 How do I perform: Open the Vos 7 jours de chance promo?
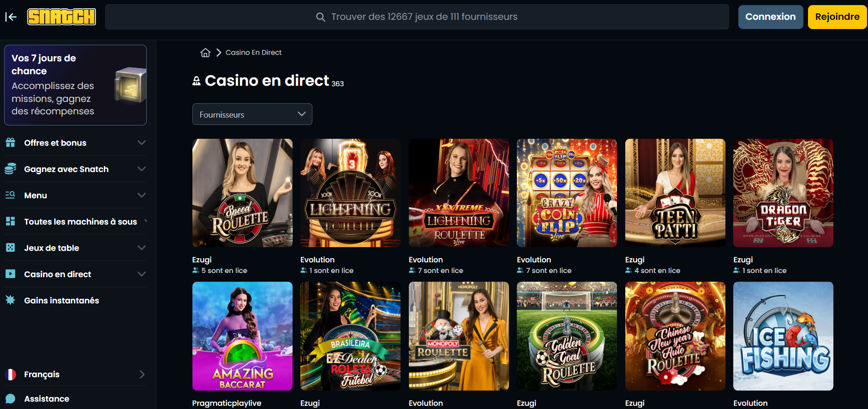(x=75, y=85)
